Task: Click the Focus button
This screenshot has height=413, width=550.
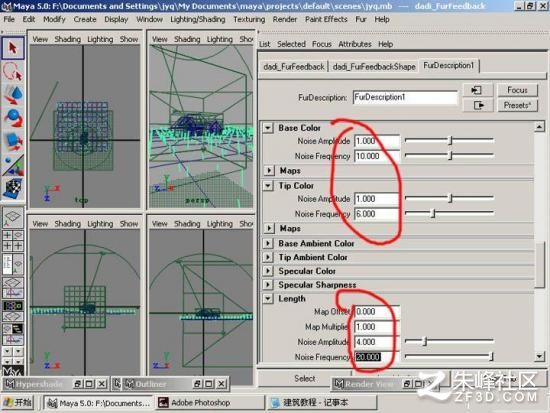Action: [517, 90]
